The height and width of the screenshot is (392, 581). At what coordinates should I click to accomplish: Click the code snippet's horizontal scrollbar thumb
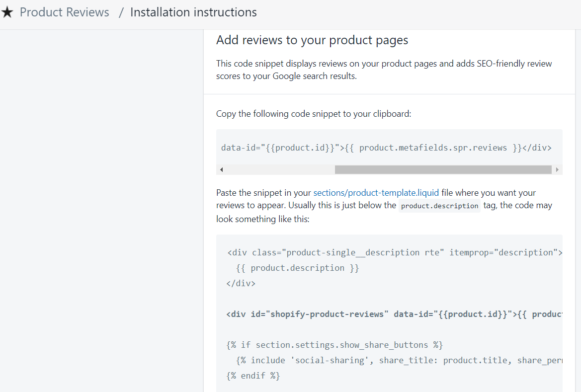pyautogui.click(x=443, y=170)
